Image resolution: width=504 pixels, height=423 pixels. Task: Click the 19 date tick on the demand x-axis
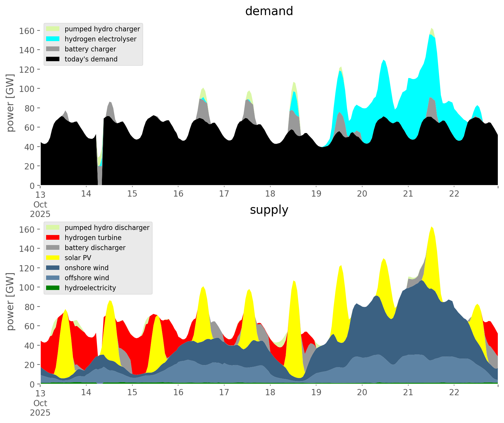[x=316, y=194]
